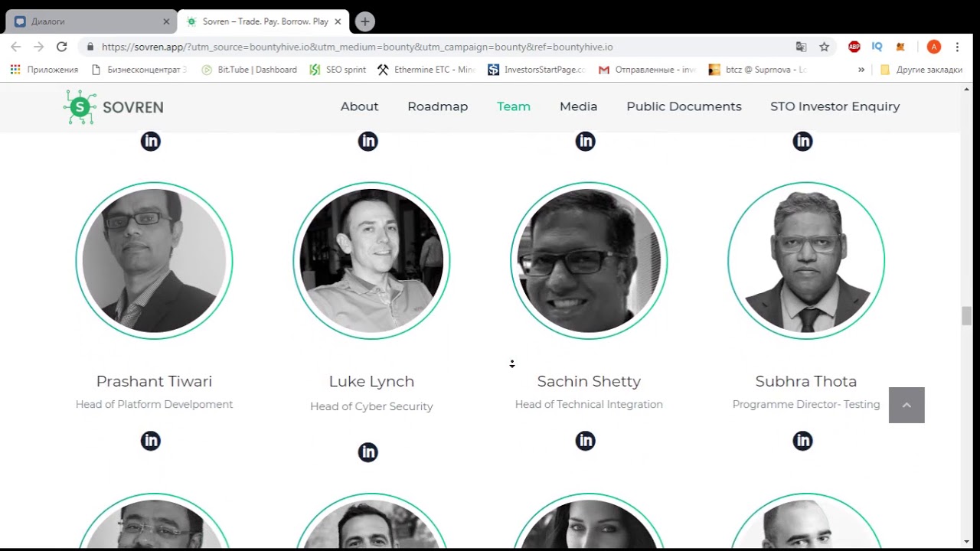Open the Ethermine ETC bookmark
The width and height of the screenshot is (980, 551).
tap(426, 70)
